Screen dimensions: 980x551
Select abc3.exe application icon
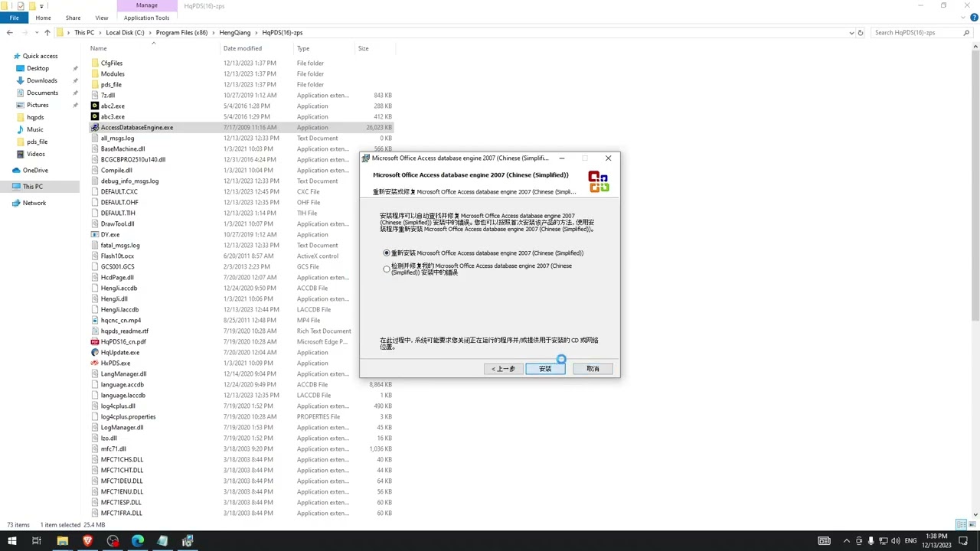tap(95, 116)
